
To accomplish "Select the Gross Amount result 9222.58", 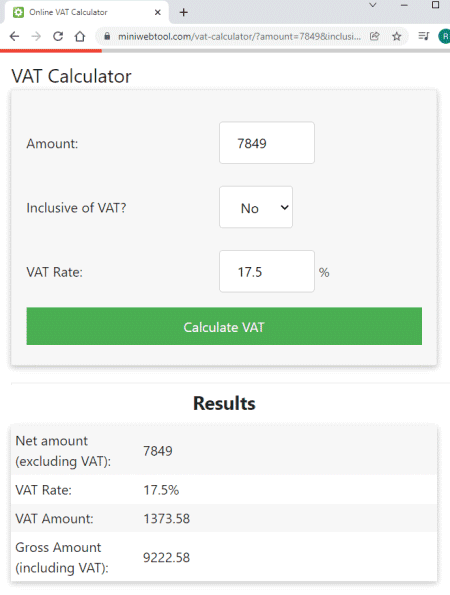I will pyautogui.click(x=166, y=557).
